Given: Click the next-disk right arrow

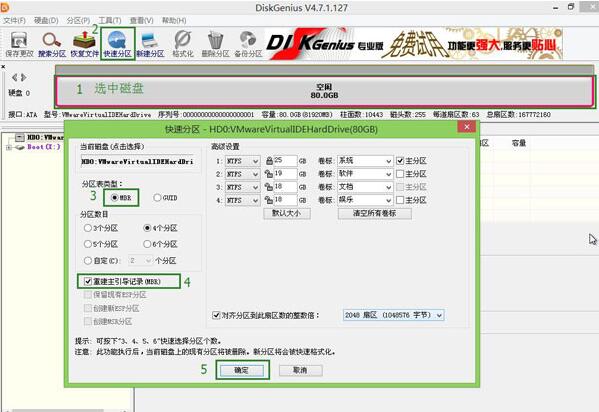Looking at the screenshot, I should click(24, 78).
